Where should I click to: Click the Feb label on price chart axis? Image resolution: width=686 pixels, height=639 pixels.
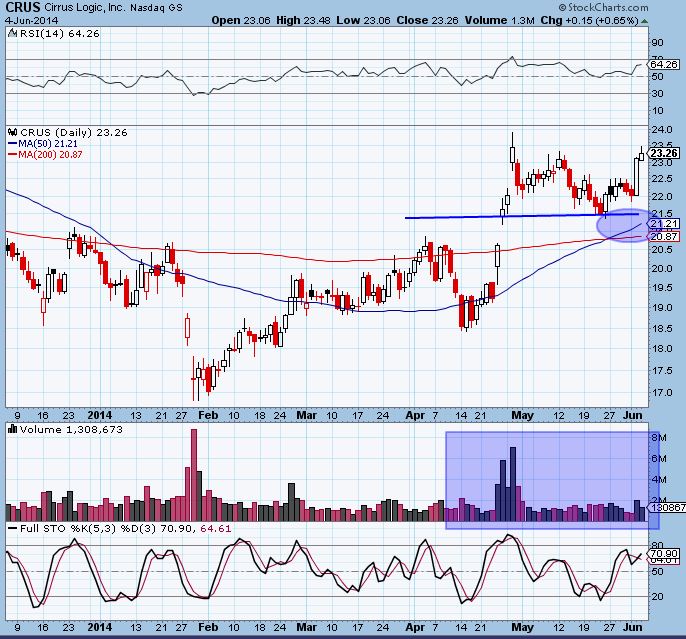208,415
